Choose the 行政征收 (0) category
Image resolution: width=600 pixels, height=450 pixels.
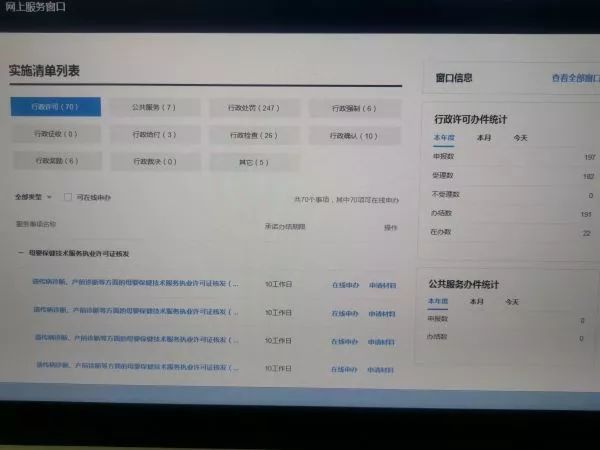tap(55, 134)
